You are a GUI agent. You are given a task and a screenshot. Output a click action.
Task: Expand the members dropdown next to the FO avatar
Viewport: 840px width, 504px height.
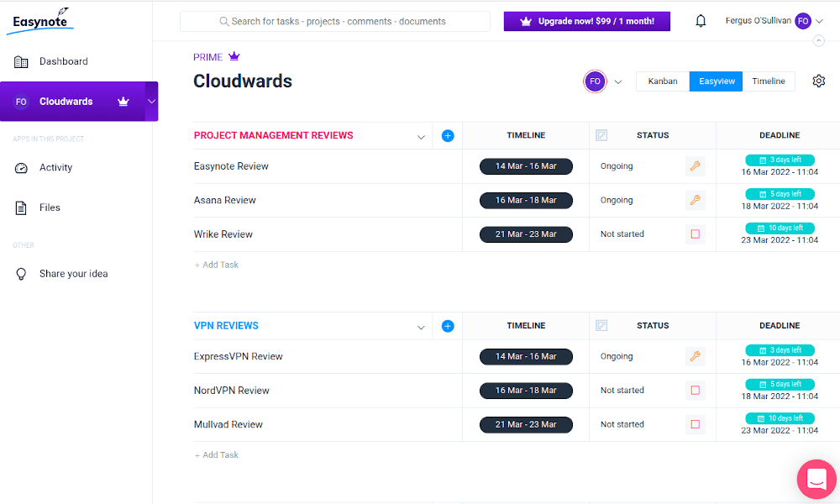coord(618,82)
